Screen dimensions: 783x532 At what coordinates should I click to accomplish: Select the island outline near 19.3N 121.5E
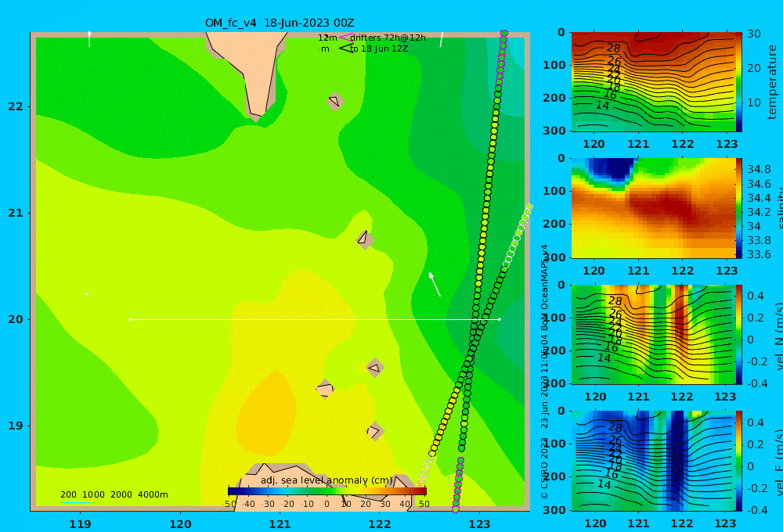point(325,389)
